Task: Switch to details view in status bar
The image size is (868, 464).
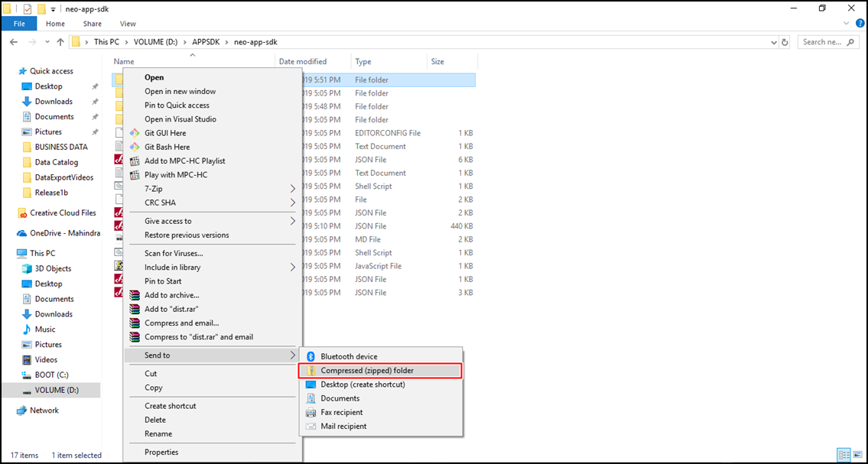Action: [845, 455]
